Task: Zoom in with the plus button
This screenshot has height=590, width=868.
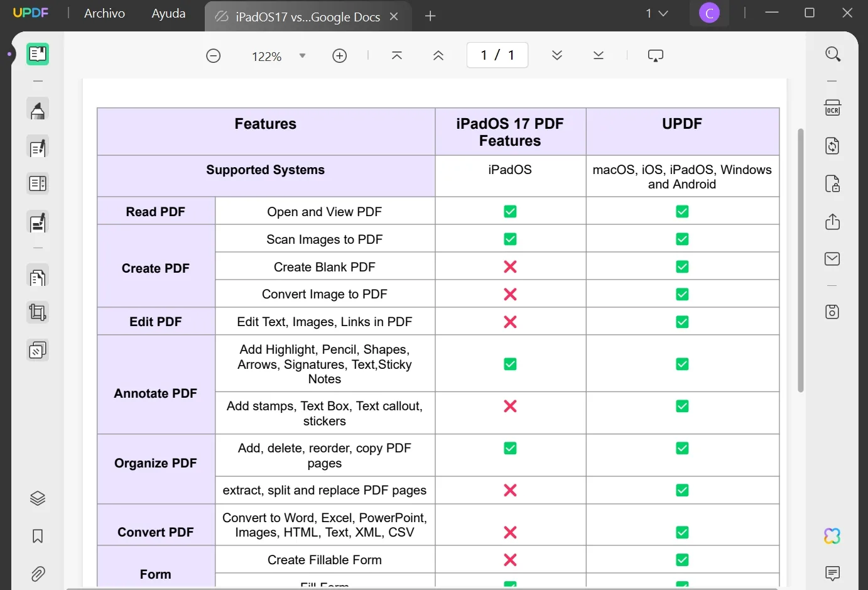Action: pos(340,56)
